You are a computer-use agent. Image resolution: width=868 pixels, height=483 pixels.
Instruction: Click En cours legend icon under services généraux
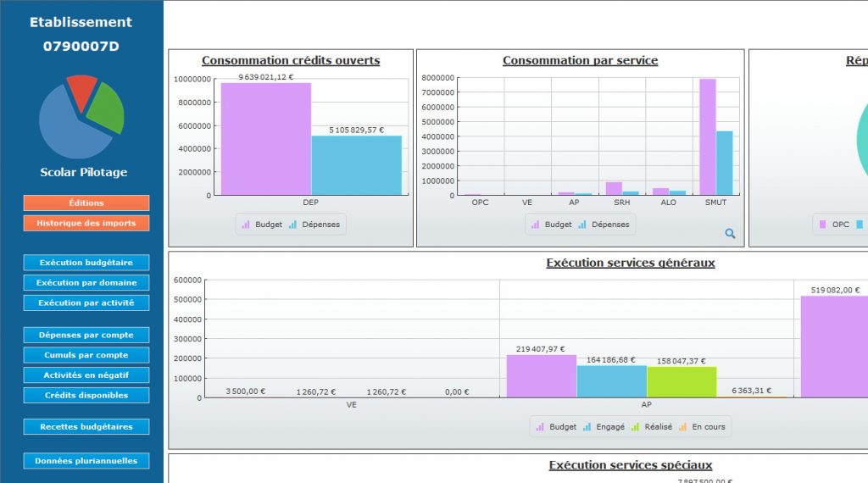click(x=682, y=427)
